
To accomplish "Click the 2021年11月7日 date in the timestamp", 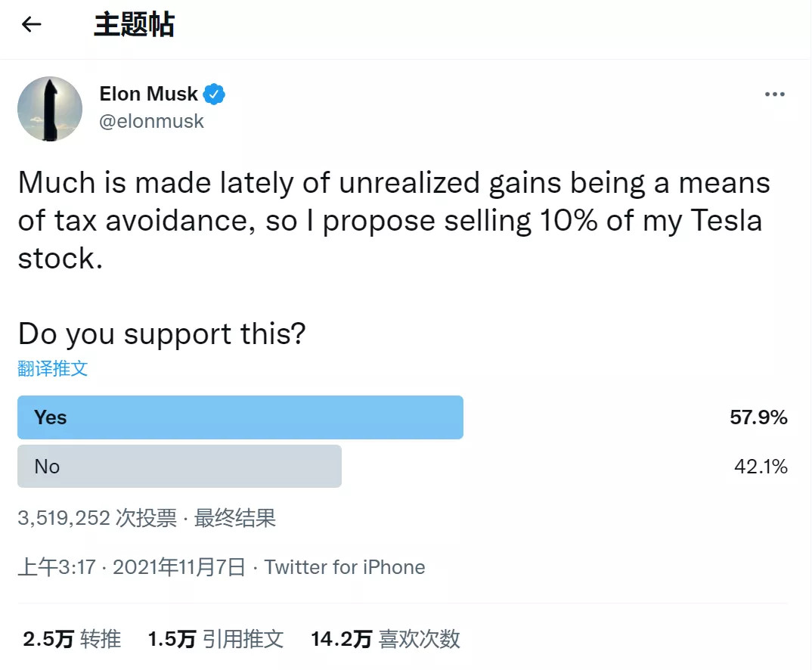I will coord(179,567).
